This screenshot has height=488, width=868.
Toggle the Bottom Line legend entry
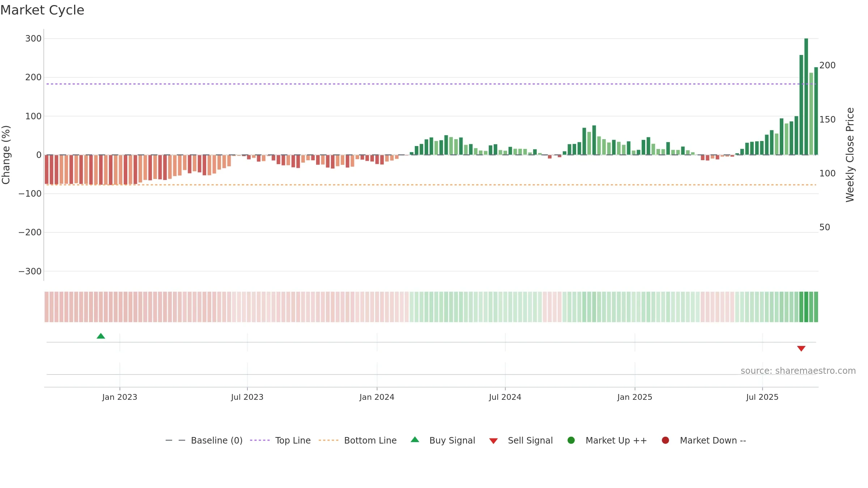(358, 441)
